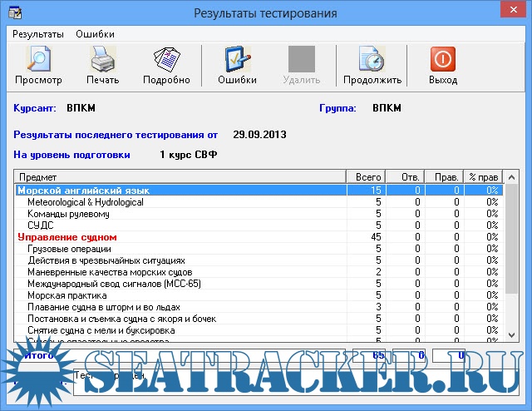Open the Подробно (Details) report icon
This screenshot has width=532, height=411.
(x=166, y=61)
